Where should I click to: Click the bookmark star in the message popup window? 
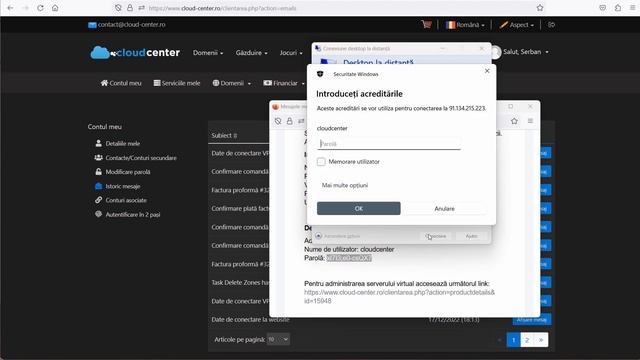coord(514,121)
